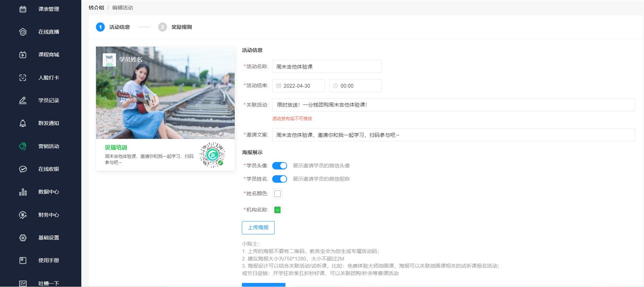Go to 数据中心 menu item
Screen dimensions: 644x287
(49, 192)
